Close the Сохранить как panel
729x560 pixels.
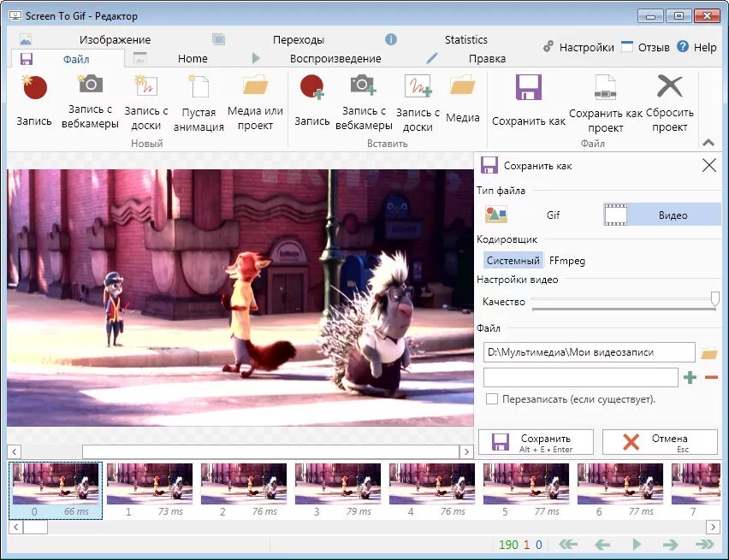pos(709,165)
